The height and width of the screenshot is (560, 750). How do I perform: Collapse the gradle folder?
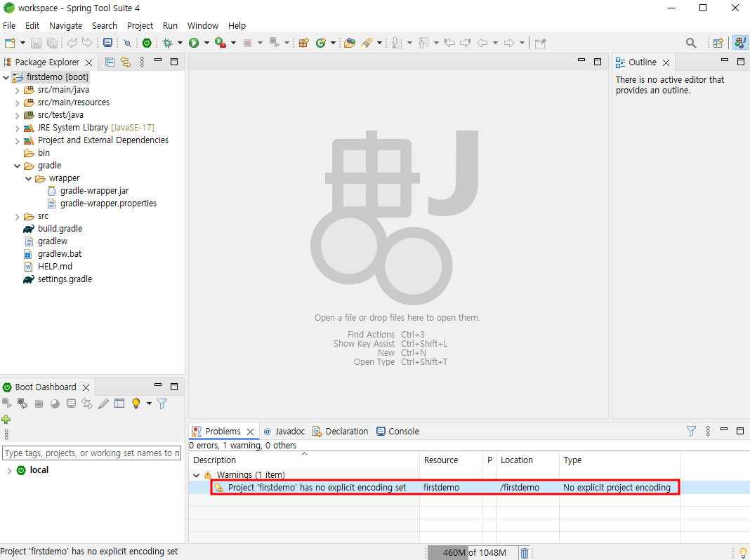(18, 166)
